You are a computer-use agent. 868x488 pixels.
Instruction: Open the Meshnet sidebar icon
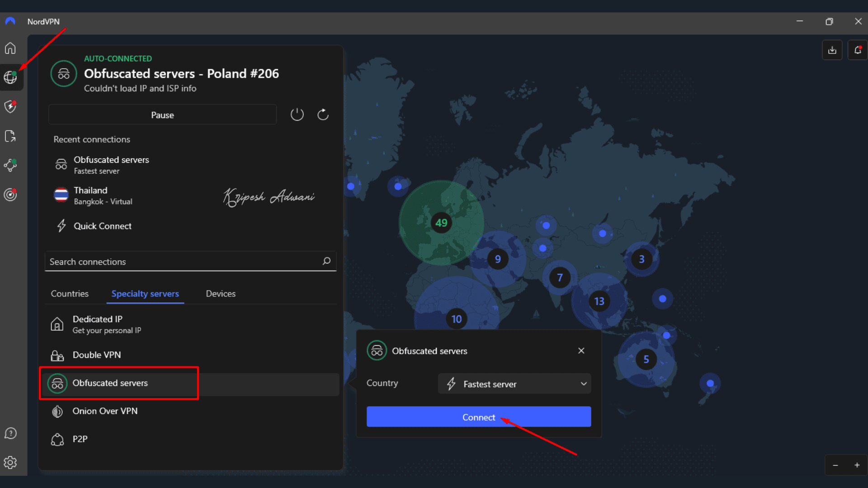point(10,165)
